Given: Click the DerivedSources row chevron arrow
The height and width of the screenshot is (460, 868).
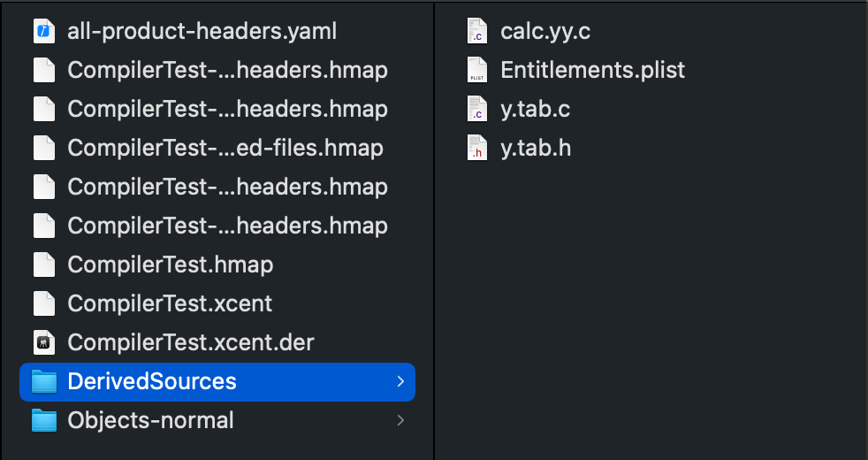Looking at the screenshot, I should pyautogui.click(x=400, y=381).
